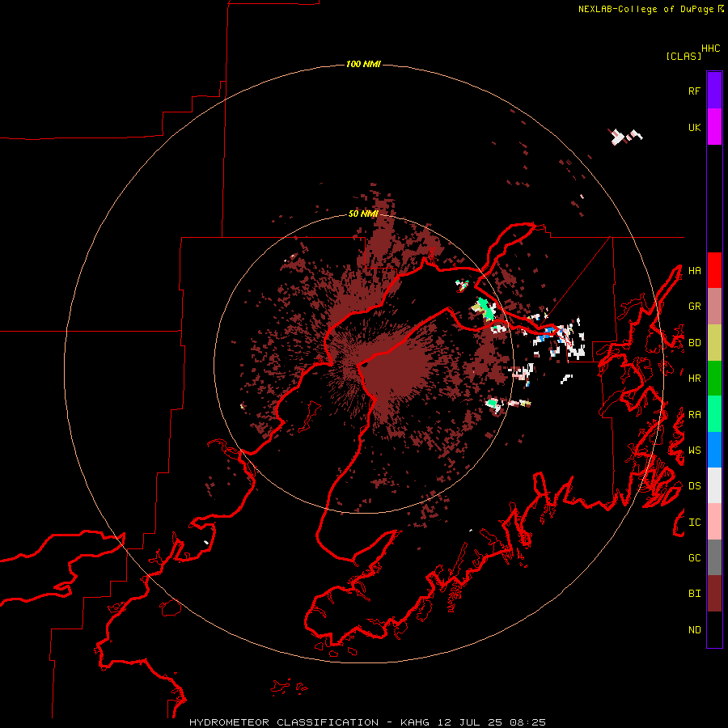This screenshot has height=728, width=728.
Task: Click the BI legend label
Action: (x=694, y=594)
